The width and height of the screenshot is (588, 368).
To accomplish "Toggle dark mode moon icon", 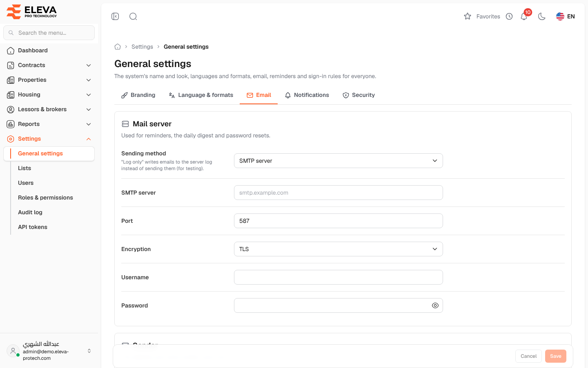I will pos(542,16).
